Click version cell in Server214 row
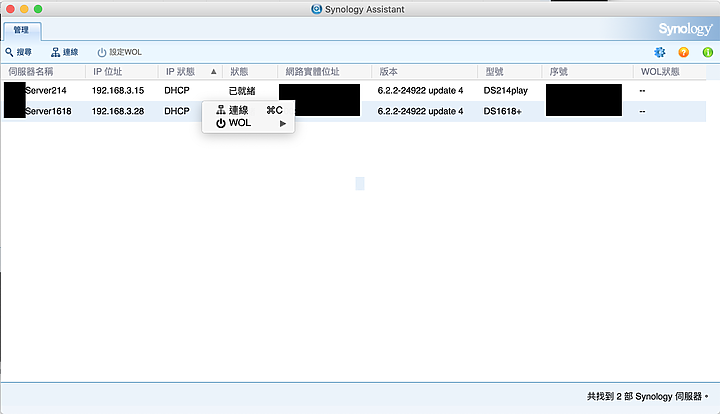 tap(420, 90)
